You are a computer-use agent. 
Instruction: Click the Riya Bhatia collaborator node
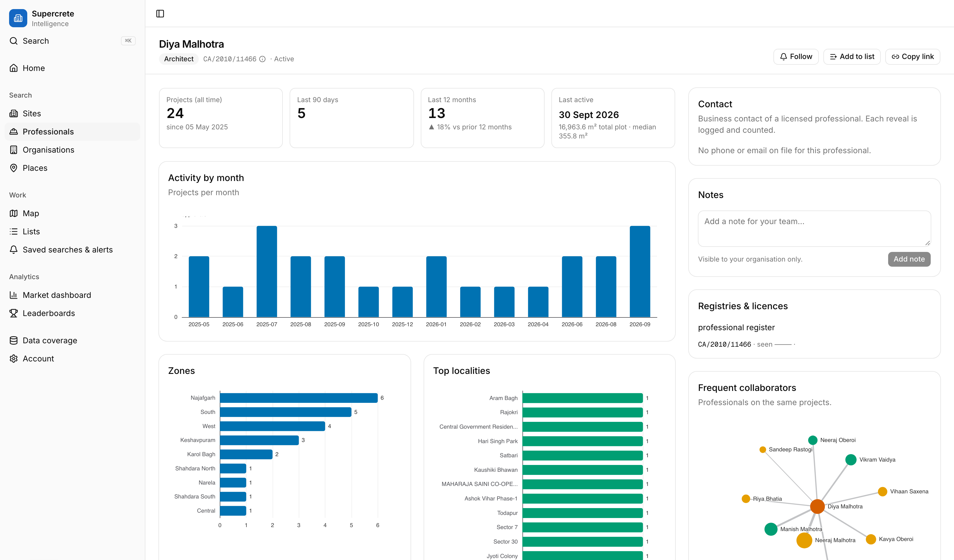click(746, 499)
